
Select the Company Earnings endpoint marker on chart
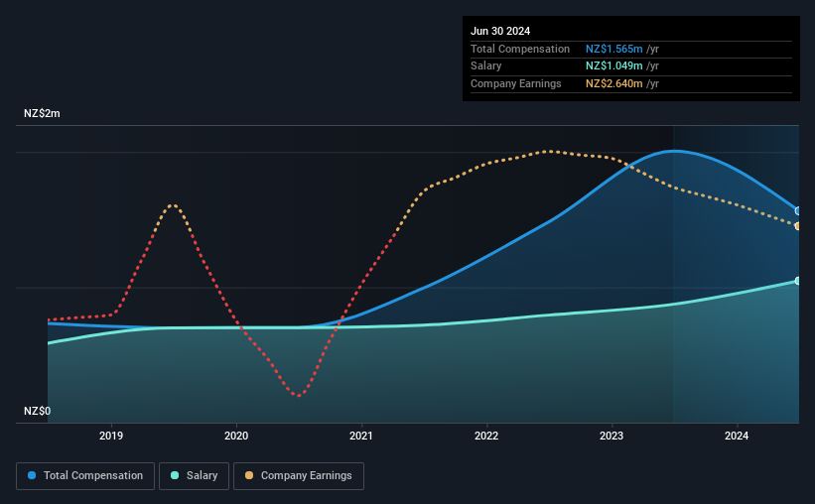[x=798, y=226]
